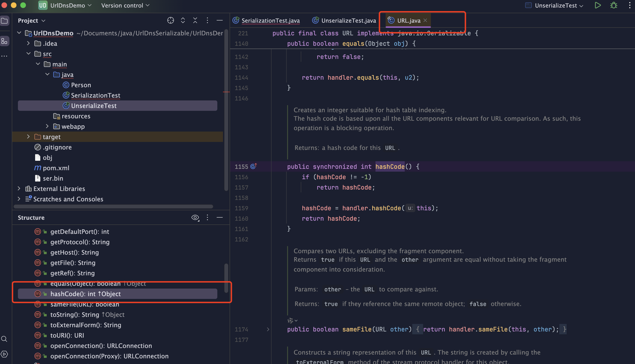
Task: Open Project panel options menu
Action: pos(207,21)
